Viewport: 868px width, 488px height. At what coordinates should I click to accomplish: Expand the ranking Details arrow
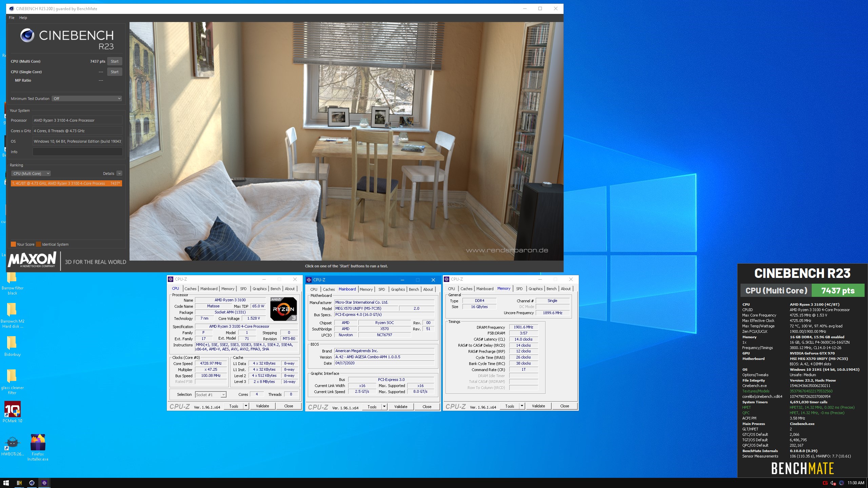point(119,174)
